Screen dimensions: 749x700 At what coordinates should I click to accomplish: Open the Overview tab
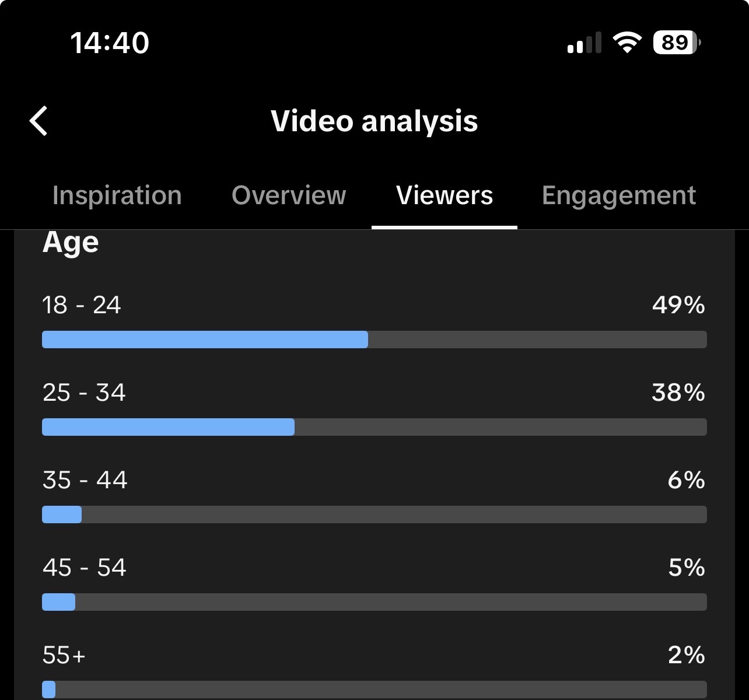coord(289,195)
